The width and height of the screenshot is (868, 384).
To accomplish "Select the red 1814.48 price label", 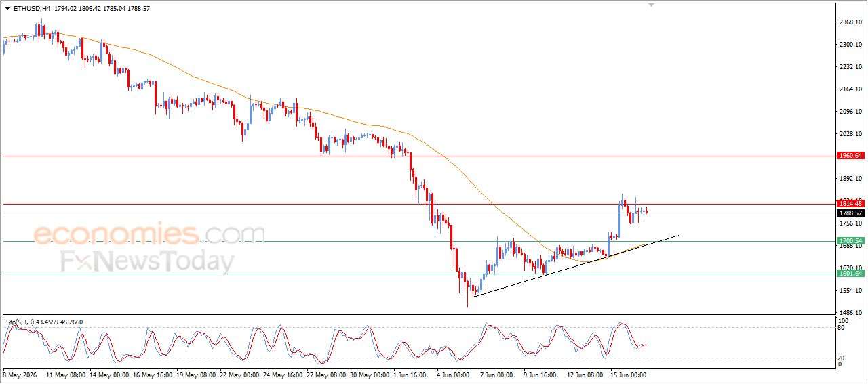I will [850, 204].
